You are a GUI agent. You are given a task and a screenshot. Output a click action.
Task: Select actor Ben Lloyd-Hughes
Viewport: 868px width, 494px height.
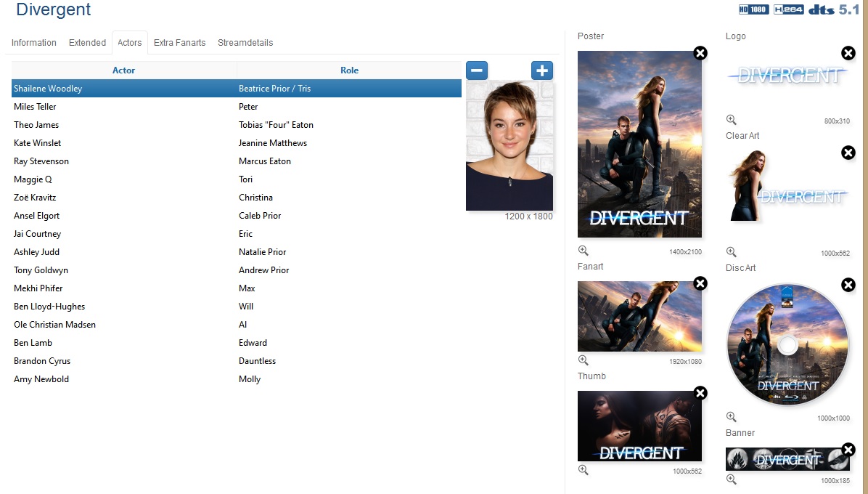point(49,307)
